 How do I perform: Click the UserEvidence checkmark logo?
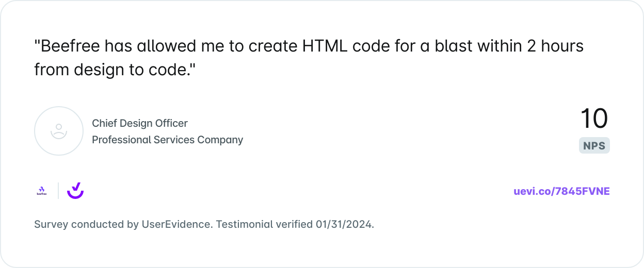[75, 190]
